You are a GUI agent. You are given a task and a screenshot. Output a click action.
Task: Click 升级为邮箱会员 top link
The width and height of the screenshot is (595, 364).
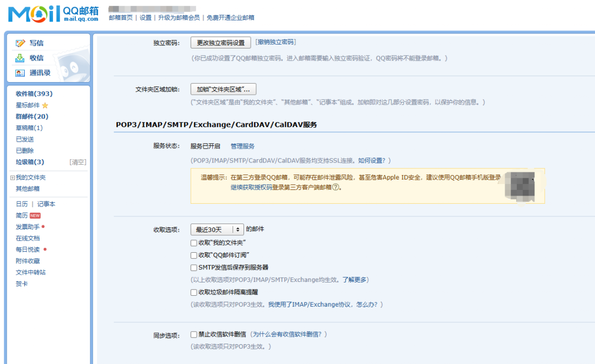click(178, 18)
